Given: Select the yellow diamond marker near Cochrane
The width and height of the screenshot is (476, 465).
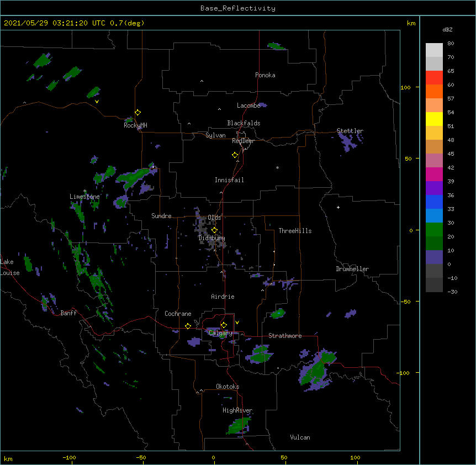Looking at the screenshot, I should click(188, 326).
